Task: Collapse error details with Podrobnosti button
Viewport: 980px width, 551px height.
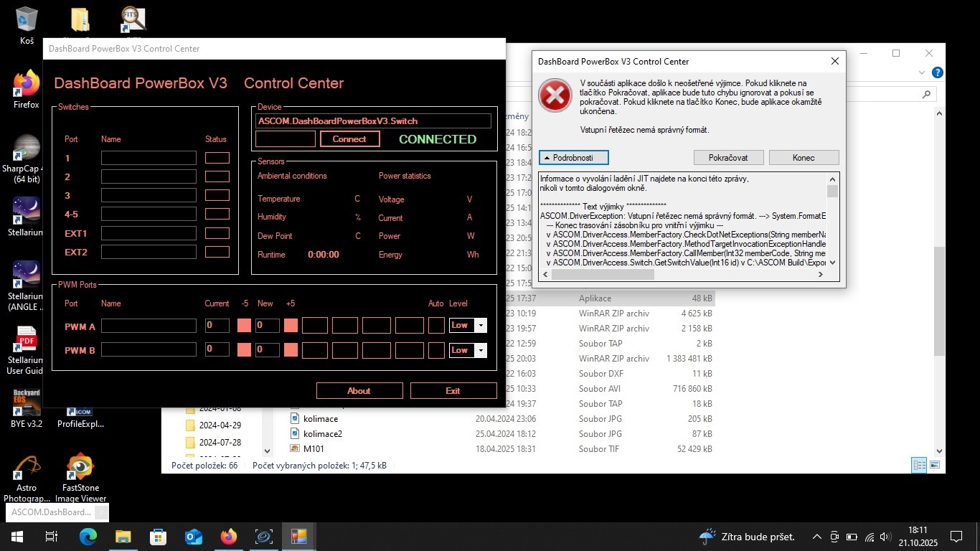Action: (574, 157)
